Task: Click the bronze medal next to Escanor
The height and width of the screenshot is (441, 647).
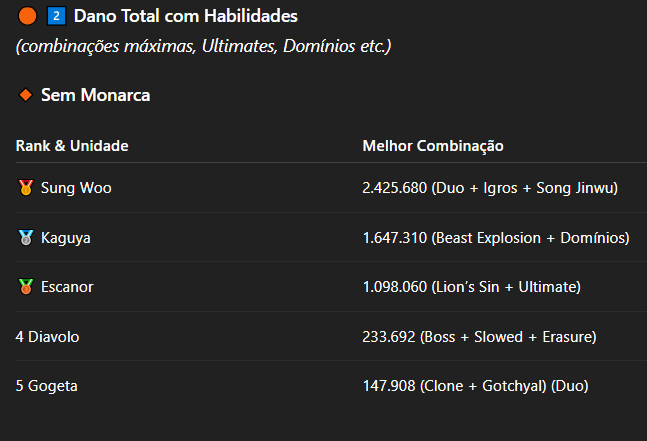Action: point(25,287)
